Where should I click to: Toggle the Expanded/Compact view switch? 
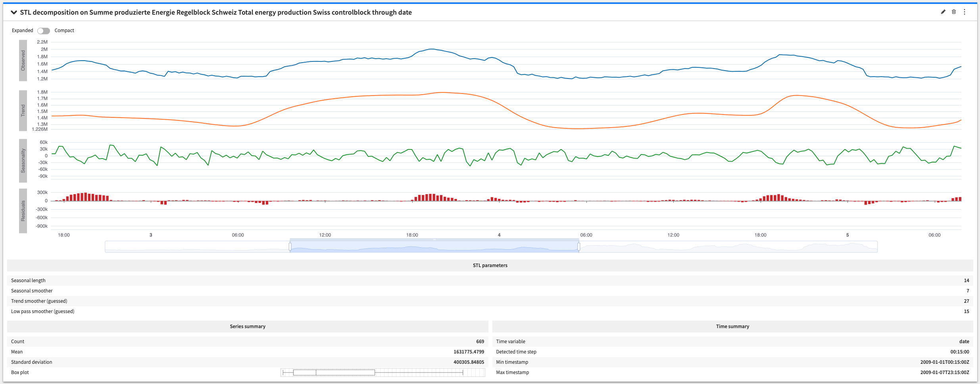point(44,31)
